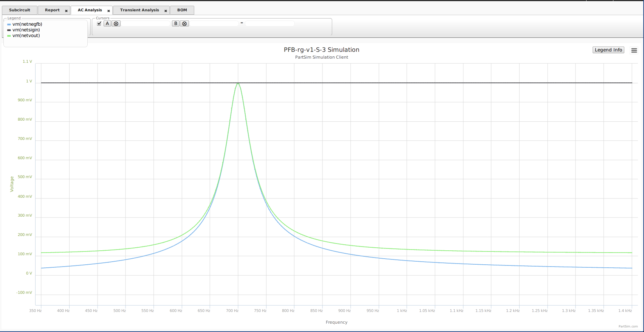Toggle vm(netnegfb) trace in legend
This screenshot has width=644, height=332.
(x=27, y=24)
